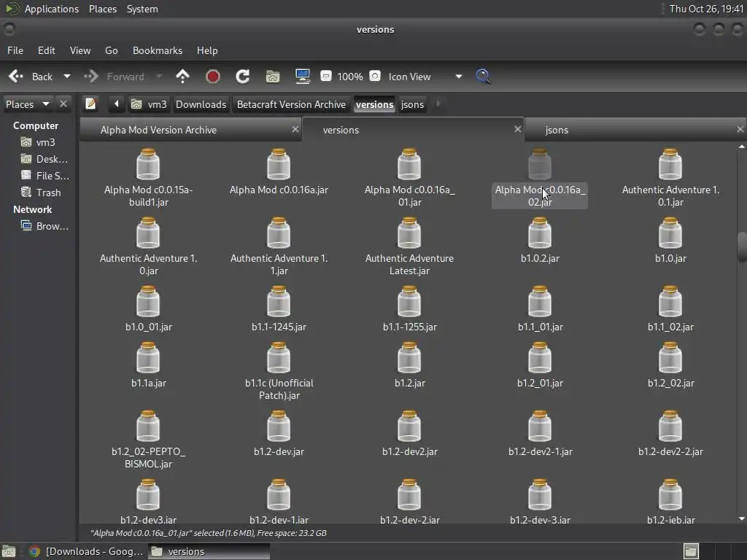
Task: Open the file search magnifier
Action: [x=483, y=77]
